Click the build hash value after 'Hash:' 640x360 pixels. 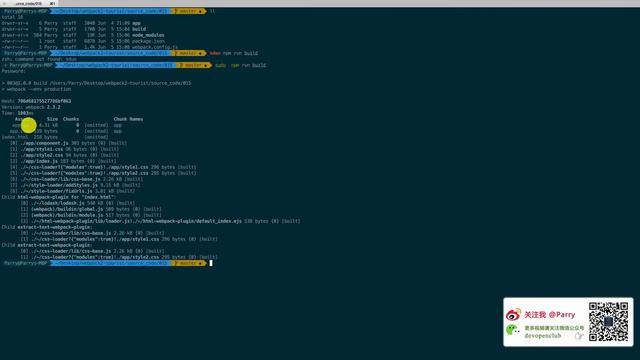[44, 101]
